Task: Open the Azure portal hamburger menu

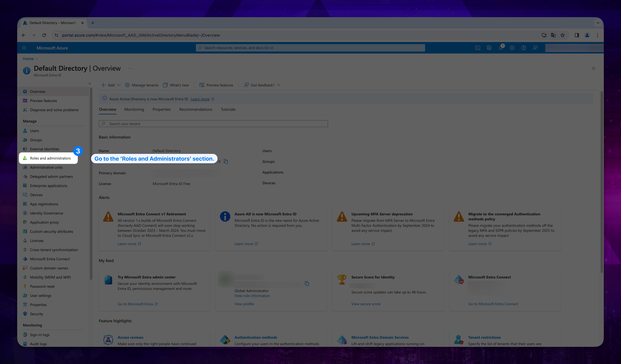Action: (x=24, y=48)
